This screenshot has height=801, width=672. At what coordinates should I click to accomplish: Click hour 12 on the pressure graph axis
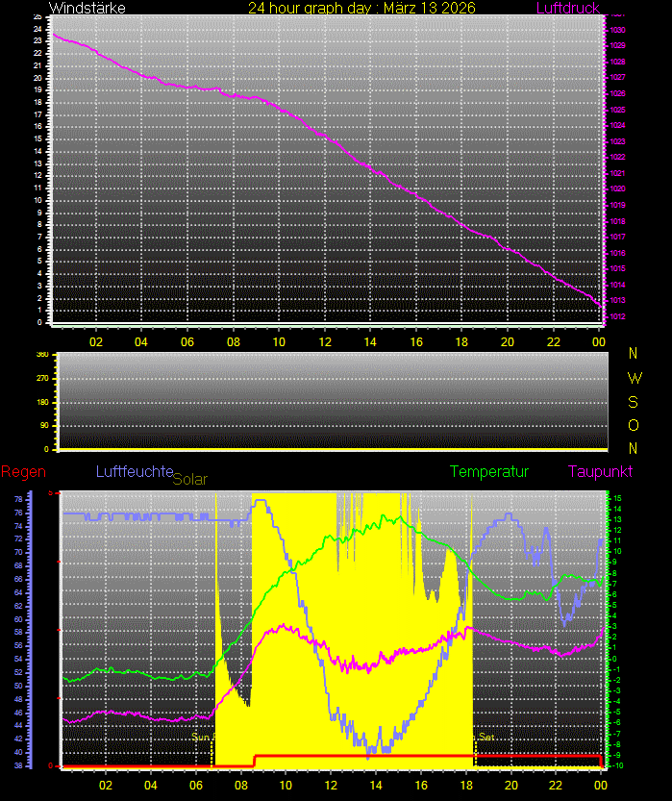(325, 340)
